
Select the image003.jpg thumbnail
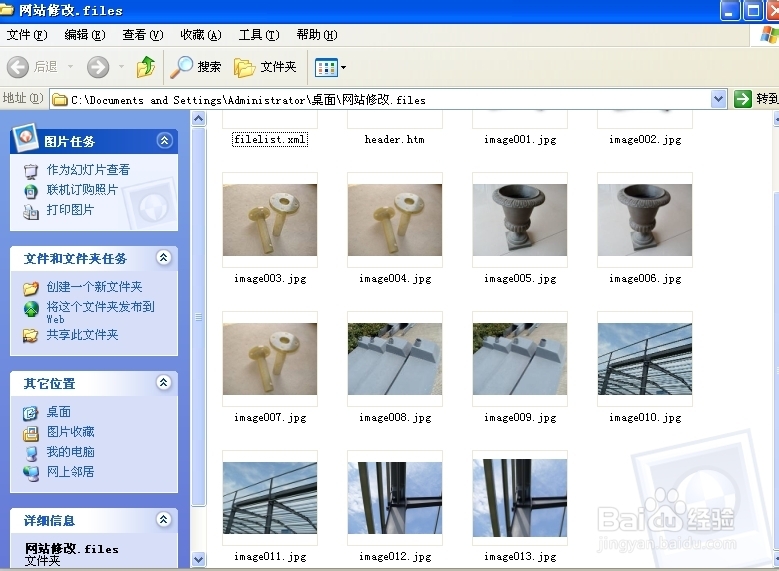point(270,220)
